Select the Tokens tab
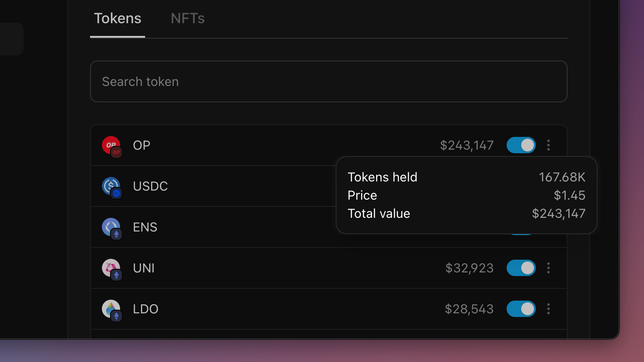The image size is (644, 362). pos(117,19)
